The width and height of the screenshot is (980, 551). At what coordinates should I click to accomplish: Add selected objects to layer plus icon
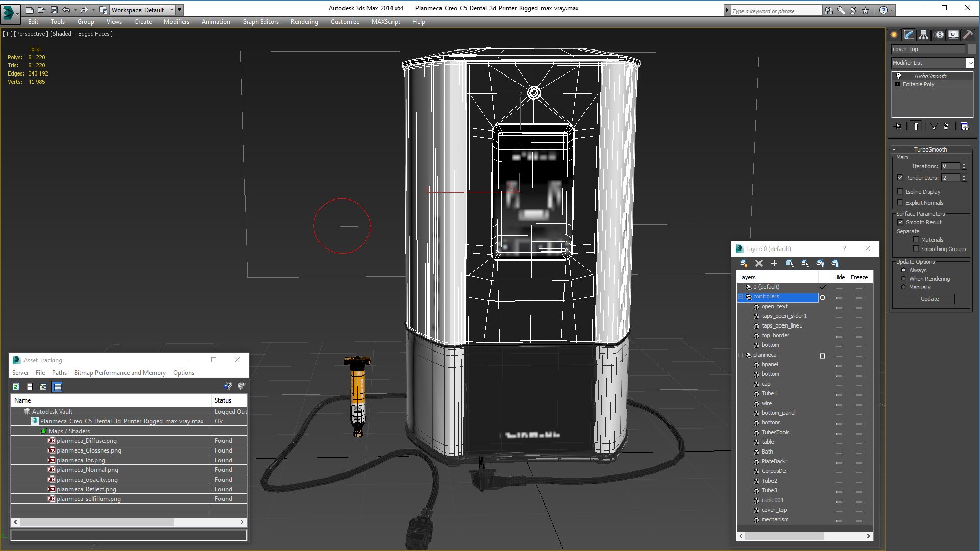pyautogui.click(x=774, y=263)
